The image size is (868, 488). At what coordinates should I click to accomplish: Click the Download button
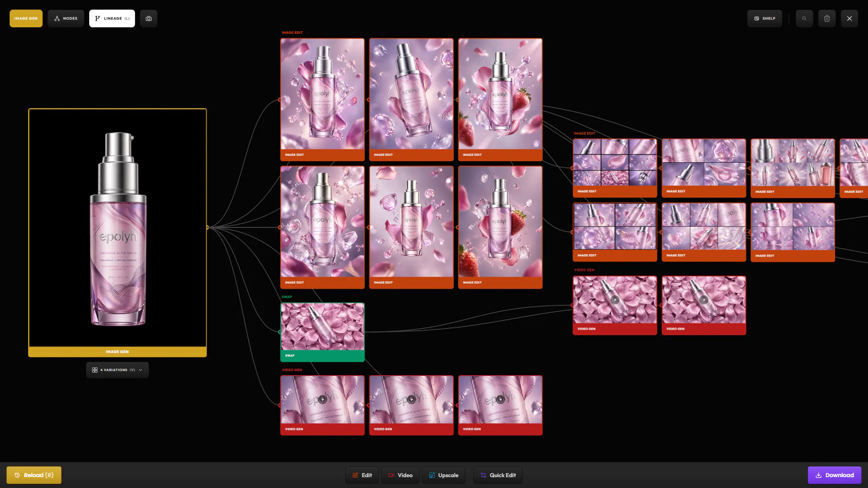click(834, 475)
